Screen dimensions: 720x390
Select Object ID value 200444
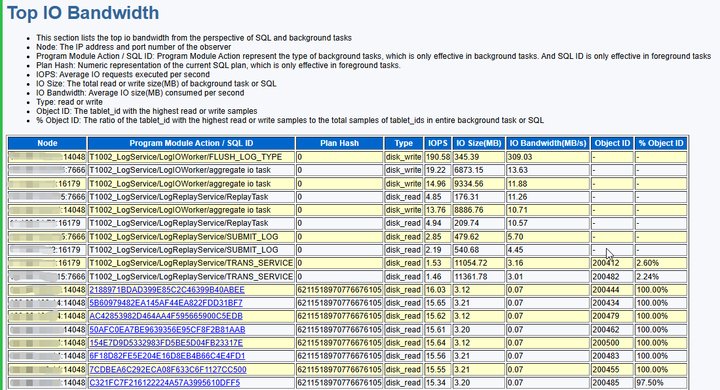point(606,290)
